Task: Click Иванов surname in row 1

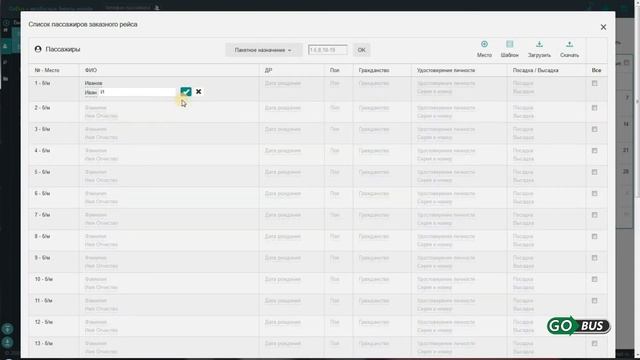Action: (93, 83)
